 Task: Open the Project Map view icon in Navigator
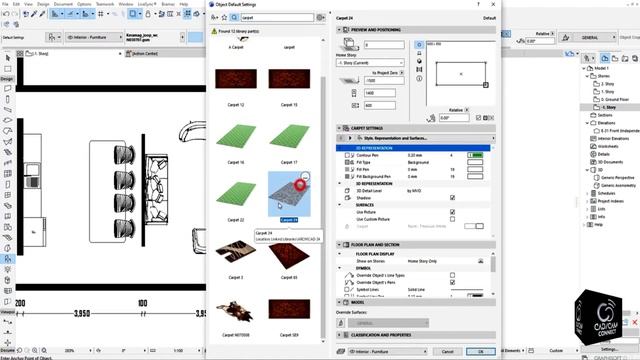605,59
